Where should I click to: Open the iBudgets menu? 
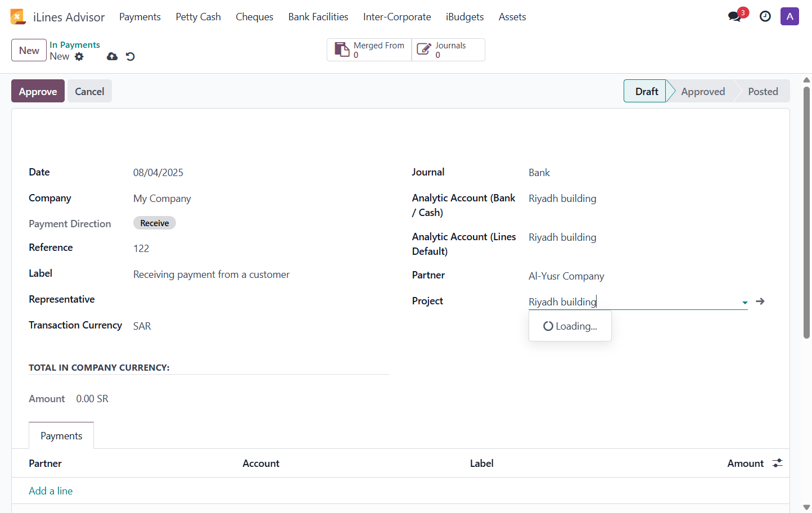465,17
